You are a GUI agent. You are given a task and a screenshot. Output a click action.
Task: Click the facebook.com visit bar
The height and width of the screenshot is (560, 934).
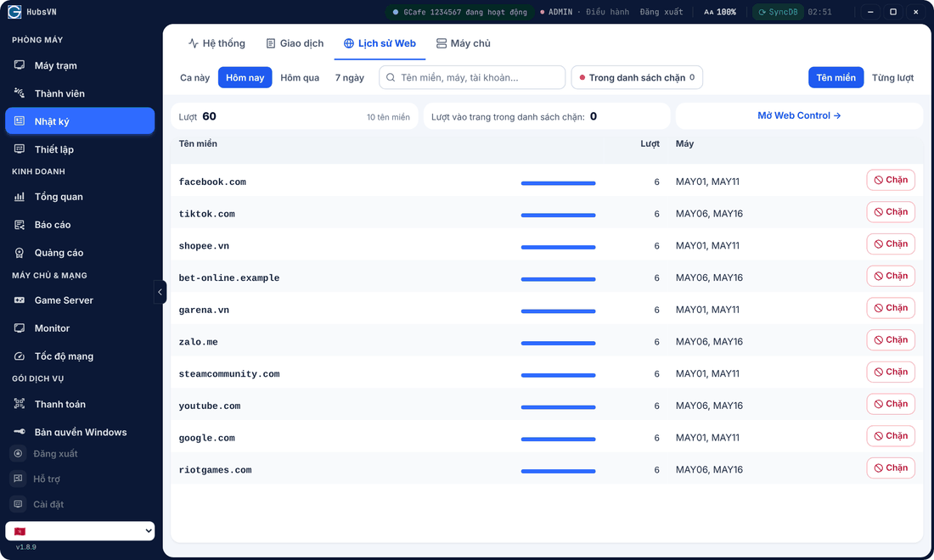coord(558,183)
